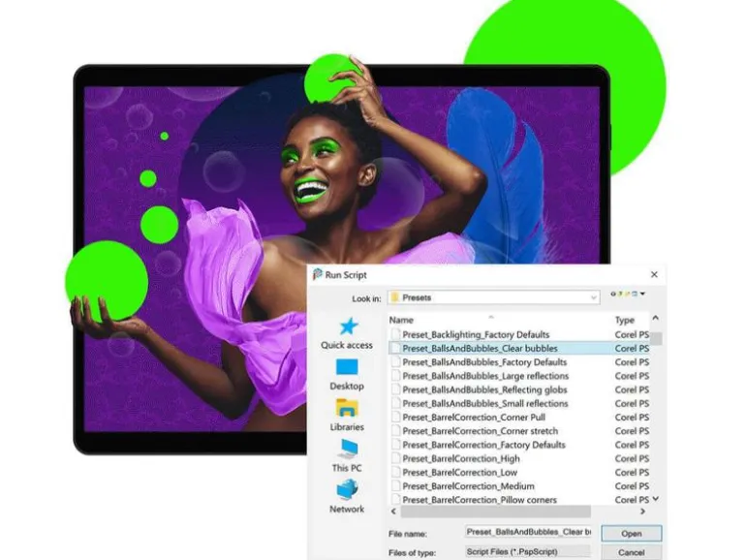Click the Open button

(632, 533)
